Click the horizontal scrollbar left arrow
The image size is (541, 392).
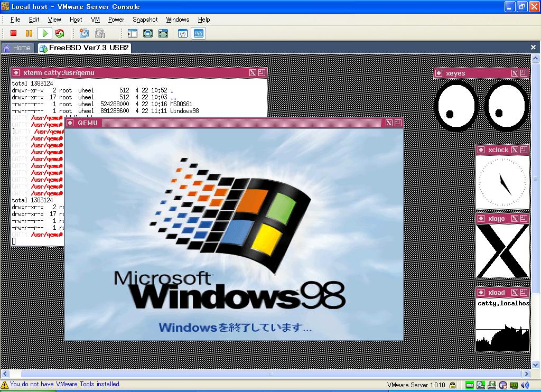5,374
